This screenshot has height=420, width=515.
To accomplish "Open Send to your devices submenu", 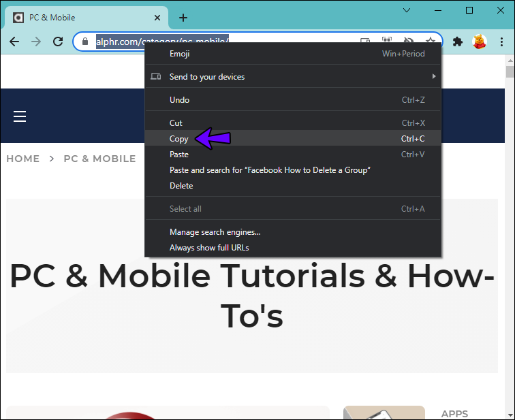I will [x=293, y=77].
